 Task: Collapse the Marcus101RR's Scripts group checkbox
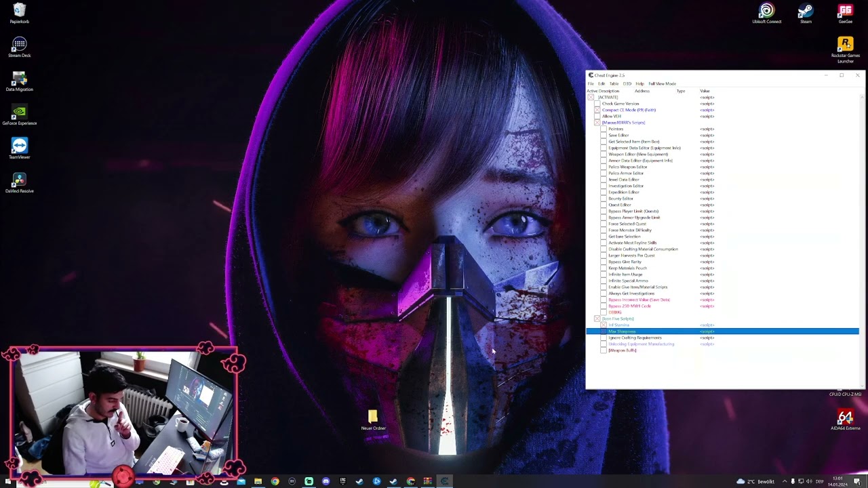(x=597, y=123)
